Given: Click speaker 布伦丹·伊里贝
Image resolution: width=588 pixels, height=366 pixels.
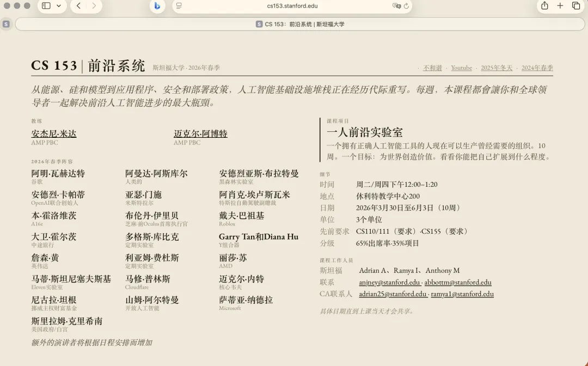Looking at the screenshot, I should click(x=151, y=216).
